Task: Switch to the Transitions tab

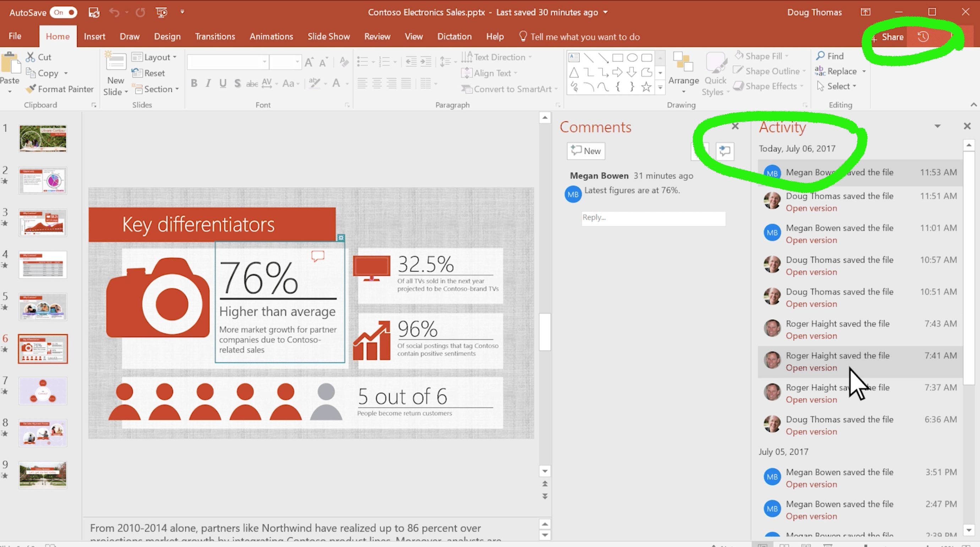Action: [214, 36]
